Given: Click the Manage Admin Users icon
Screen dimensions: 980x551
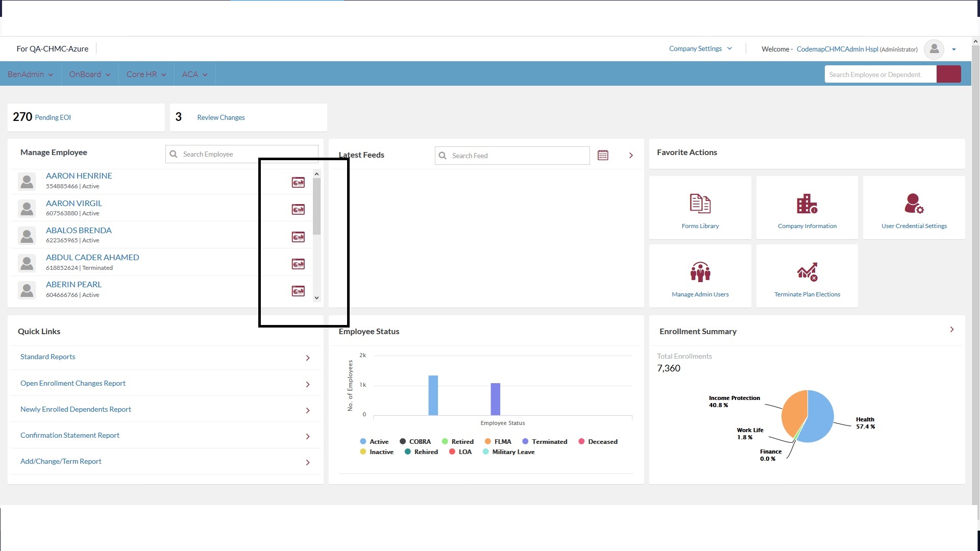Looking at the screenshot, I should point(700,272).
